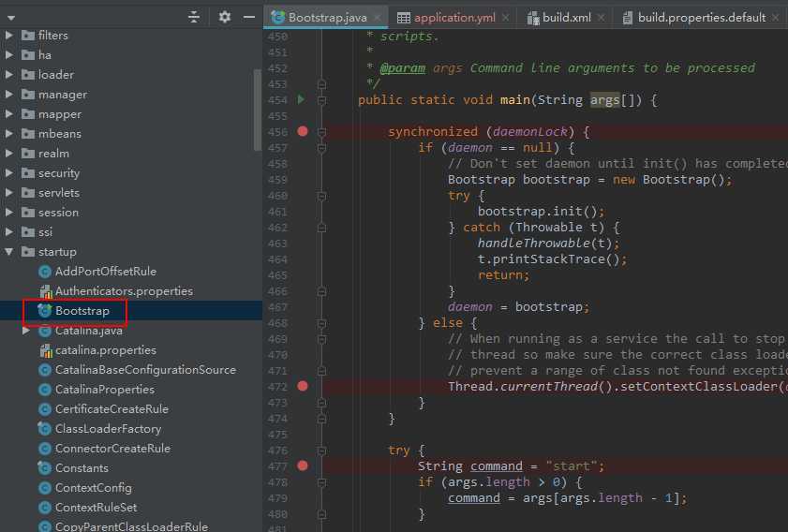Screen dimensions: 788x532
Task: Open project panel settings gear
Action: point(225,17)
